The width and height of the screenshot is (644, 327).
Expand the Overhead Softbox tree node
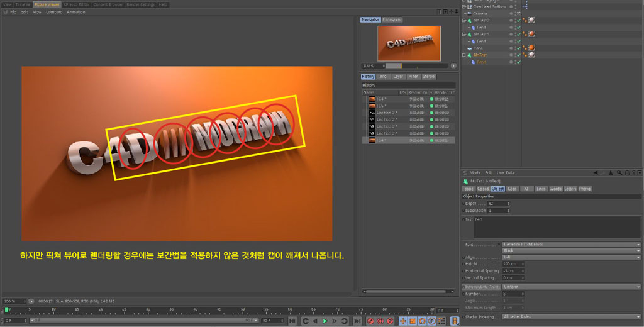pos(464,6)
